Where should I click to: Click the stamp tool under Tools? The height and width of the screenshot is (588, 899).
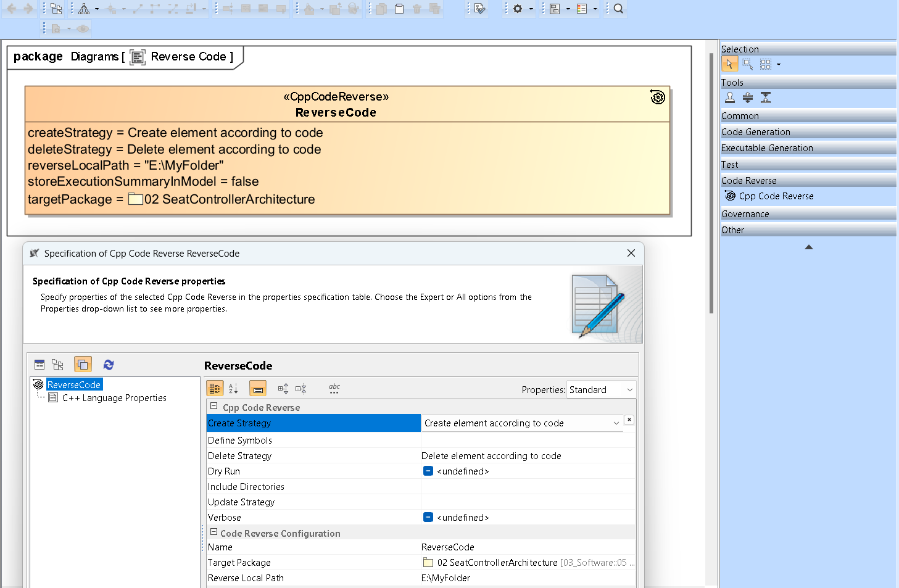730,97
